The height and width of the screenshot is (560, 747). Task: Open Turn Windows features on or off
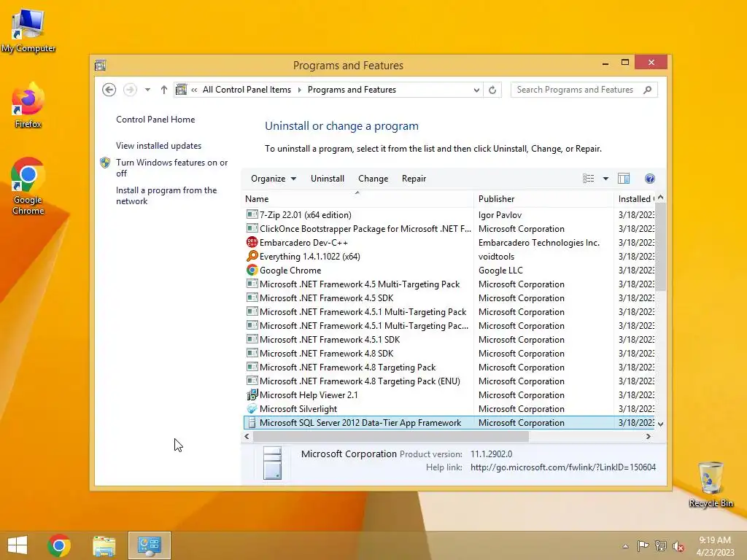click(x=172, y=168)
